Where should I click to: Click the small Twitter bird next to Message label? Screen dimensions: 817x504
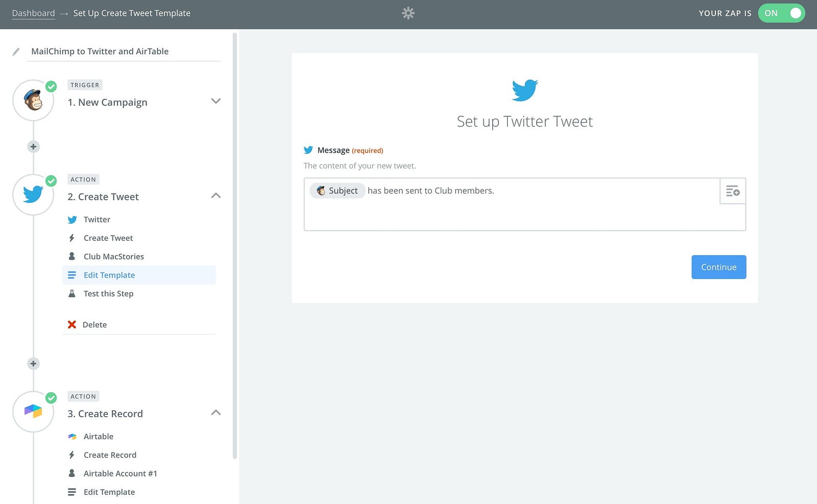point(308,150)
